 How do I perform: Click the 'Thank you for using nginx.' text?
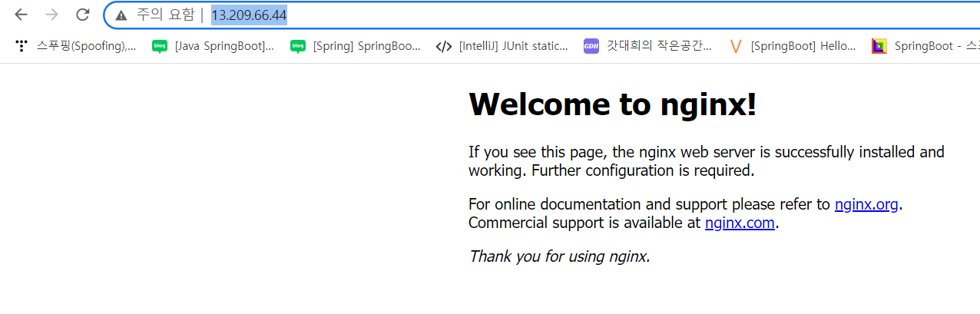click(560, 256)
